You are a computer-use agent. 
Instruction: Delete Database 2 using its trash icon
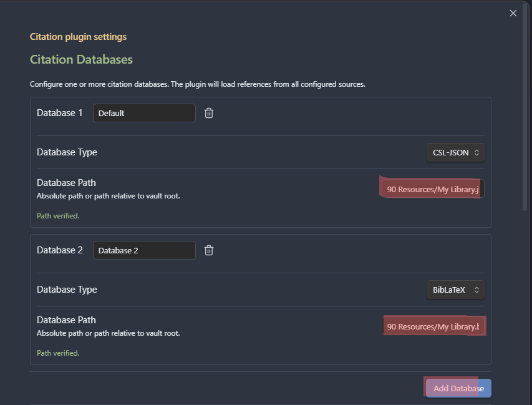(208, 250)
